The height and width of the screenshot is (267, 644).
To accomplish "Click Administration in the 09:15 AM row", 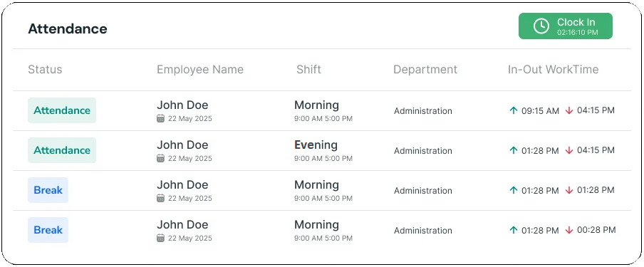I will click(x=423, y=111).
